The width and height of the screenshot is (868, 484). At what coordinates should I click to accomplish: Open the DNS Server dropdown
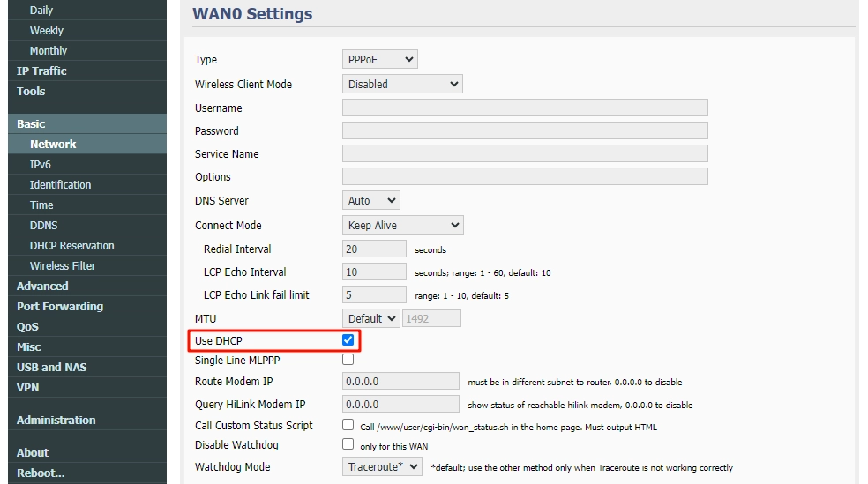coord(370,201)
